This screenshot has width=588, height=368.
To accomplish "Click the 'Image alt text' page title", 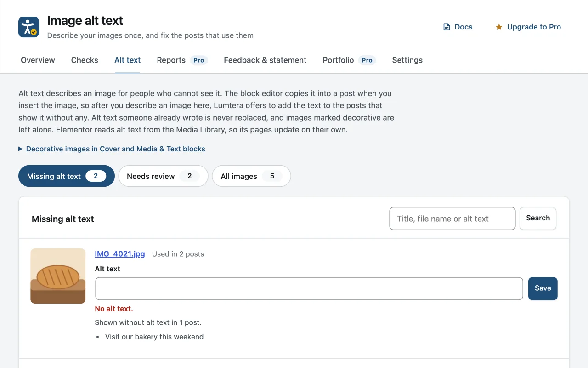I will [85, 21].
